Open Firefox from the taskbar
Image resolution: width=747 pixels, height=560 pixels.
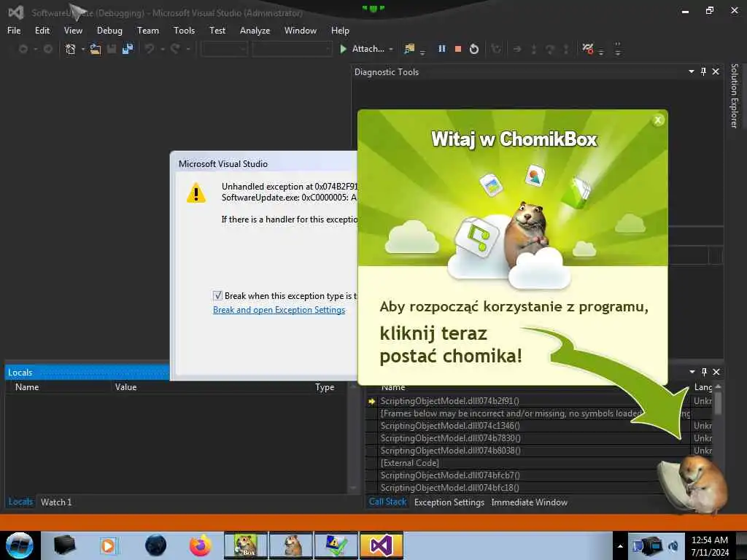[x=200, y=545]
